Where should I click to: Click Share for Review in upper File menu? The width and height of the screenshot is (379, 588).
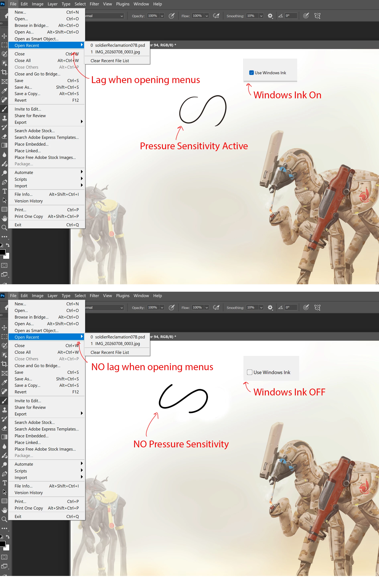[x=47, y=116]
